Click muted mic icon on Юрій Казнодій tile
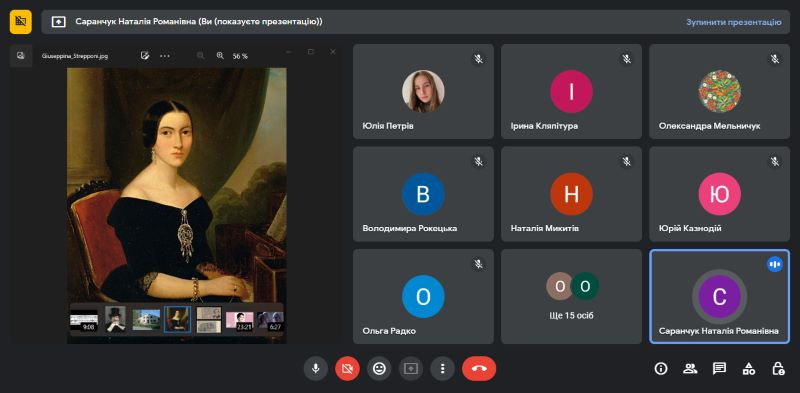This screenshot has width=800, height=393. (775, 162)
